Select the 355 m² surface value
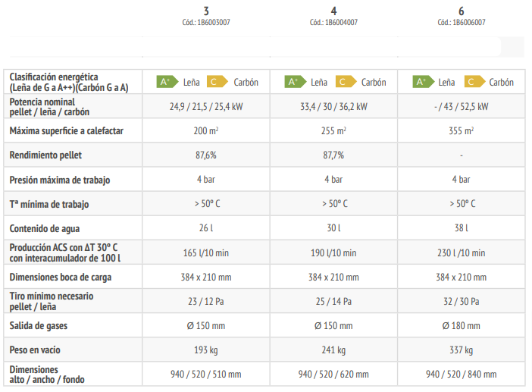Screen dimensions: 532x392 point(461,130)
